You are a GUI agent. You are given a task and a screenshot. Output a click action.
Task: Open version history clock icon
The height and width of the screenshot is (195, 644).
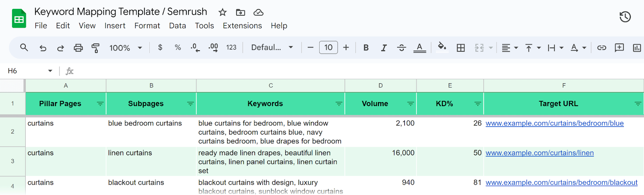coord(625,17)
